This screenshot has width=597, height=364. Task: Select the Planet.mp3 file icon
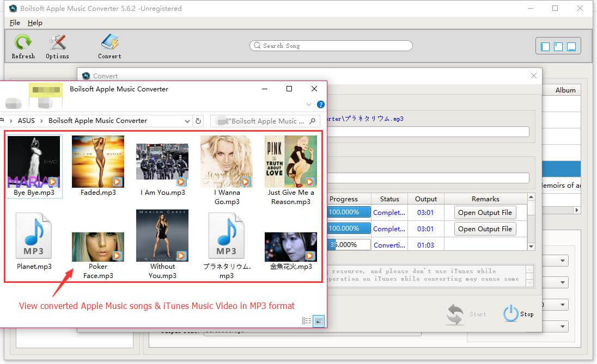click(x=34, y=236)
